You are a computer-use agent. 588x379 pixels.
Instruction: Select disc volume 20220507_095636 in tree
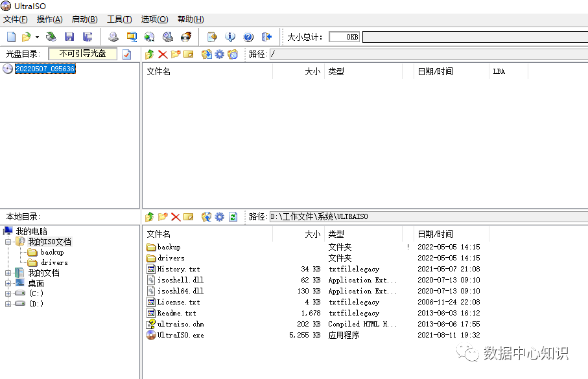tap(45, 69)
